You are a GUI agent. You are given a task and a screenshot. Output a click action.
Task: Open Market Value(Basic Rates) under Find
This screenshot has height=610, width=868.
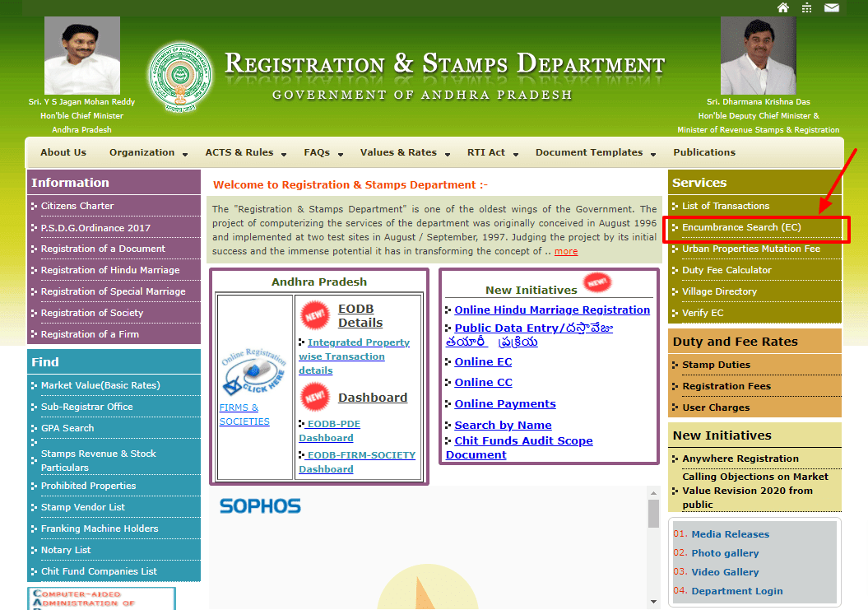[x=100, y=385]
